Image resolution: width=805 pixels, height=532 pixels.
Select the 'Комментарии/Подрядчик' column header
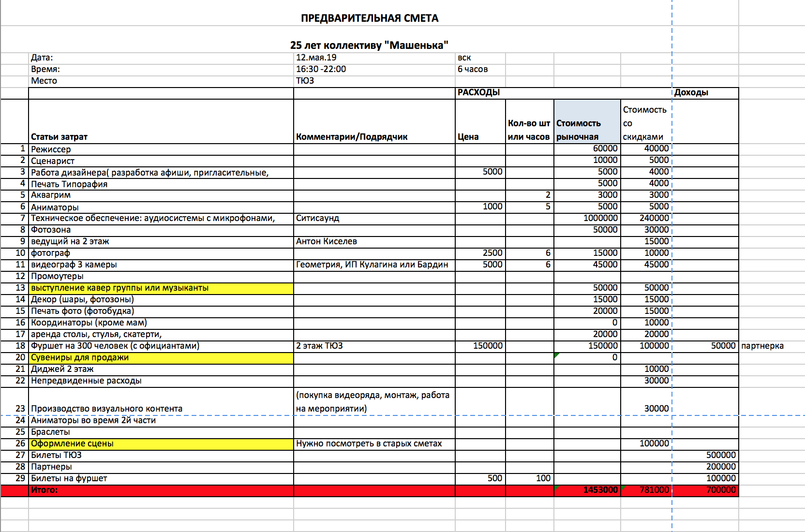[374, 121]
